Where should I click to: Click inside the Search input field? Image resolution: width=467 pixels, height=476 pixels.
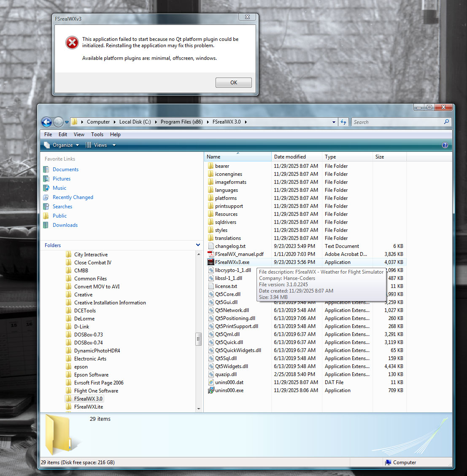[x=397, y=122]
